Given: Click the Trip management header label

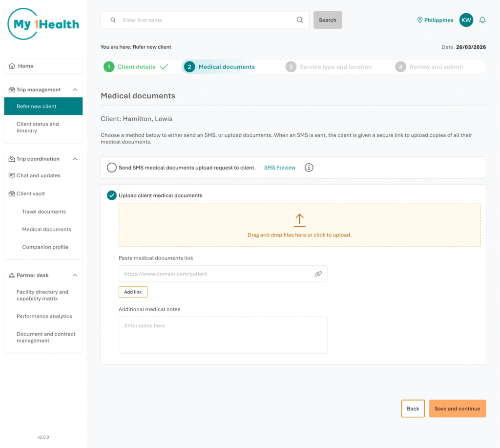Looking at the screenshot, I should tap(39, 90).
